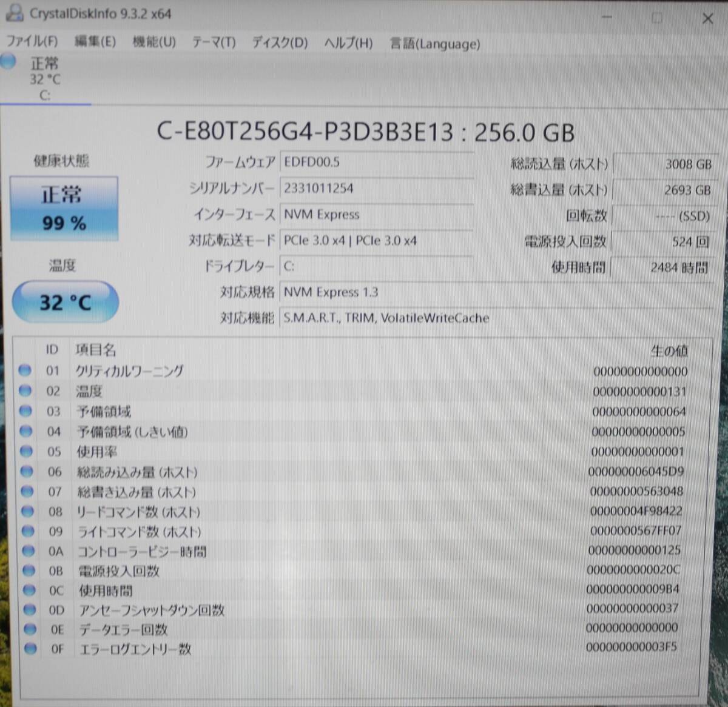This screenshot has height=707, width=728.
Task: Select the blue indicator beside クリティカルワーニング
Action: pos(25,370)
